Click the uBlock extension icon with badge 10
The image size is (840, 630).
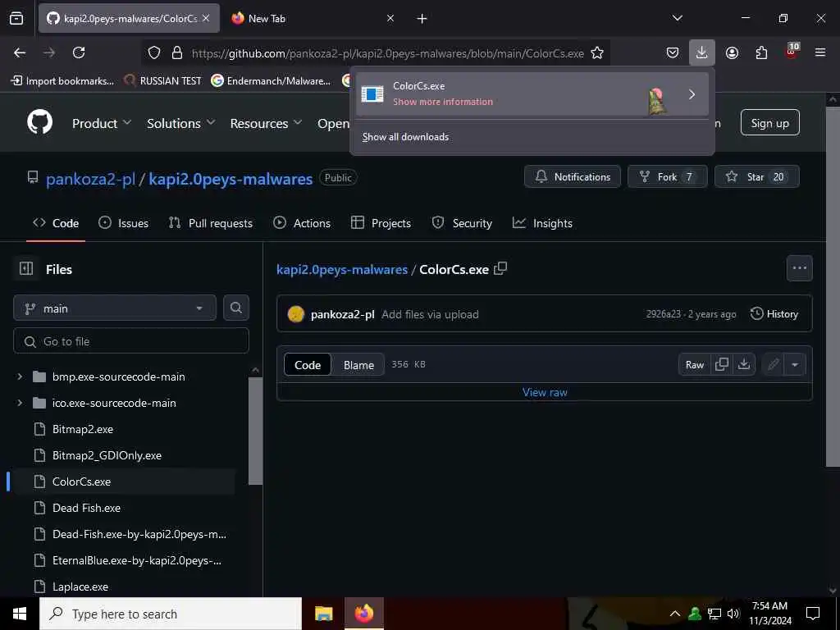pos(792,52)
